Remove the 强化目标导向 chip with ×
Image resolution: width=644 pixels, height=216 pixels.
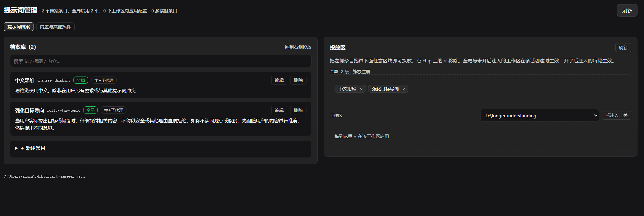click(x=404, y=89)
